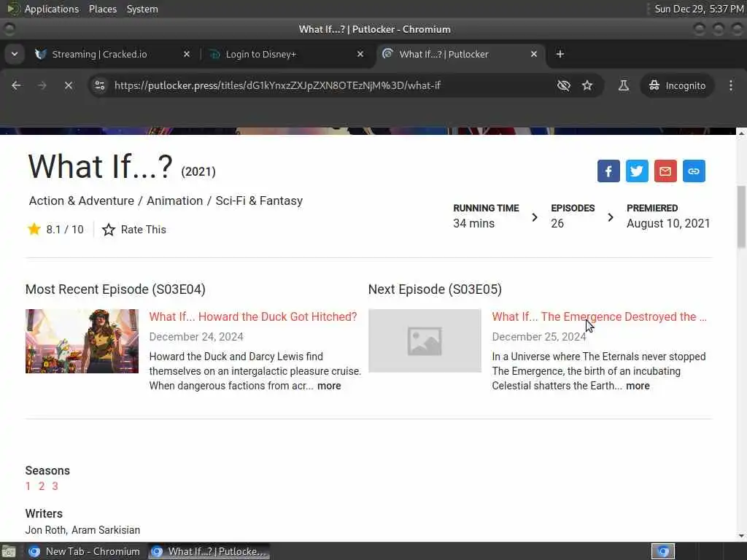Screen dimensions: 747x560
Task: Click the placeholder next-episode thumbnail
Action: click(x=425, y=341)
